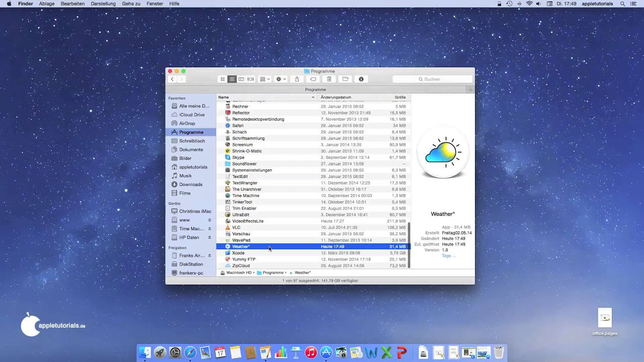Open App Store from the Dock
The image size is (644, 362).
[326, 352]
